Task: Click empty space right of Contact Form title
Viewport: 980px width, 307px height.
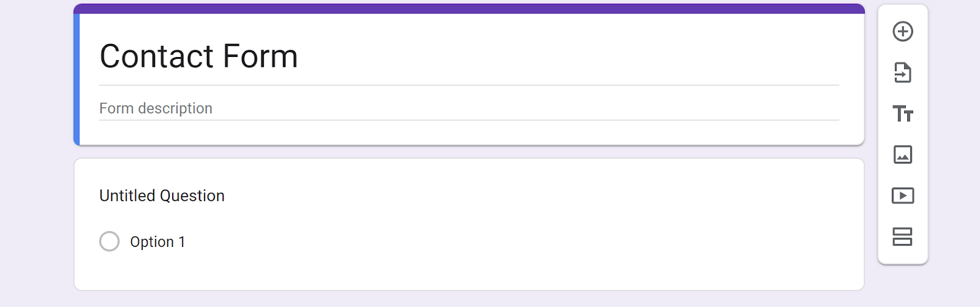Action: pos(551,56)
